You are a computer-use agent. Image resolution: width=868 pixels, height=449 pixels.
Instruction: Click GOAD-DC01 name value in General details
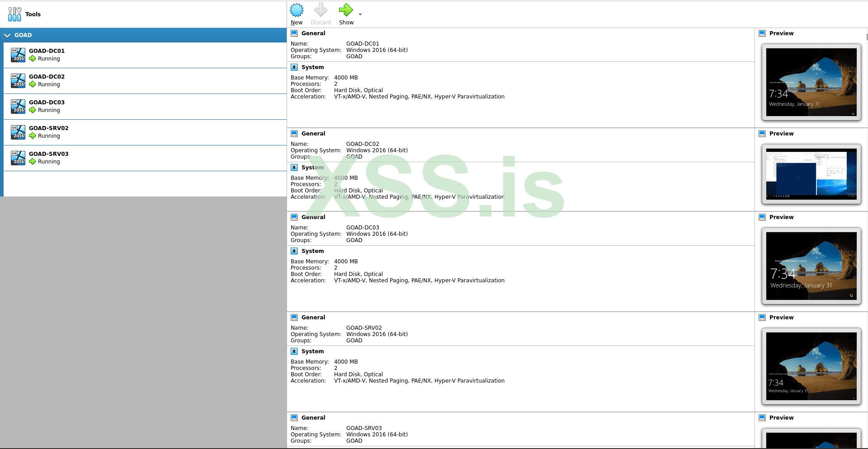[363, 44]
